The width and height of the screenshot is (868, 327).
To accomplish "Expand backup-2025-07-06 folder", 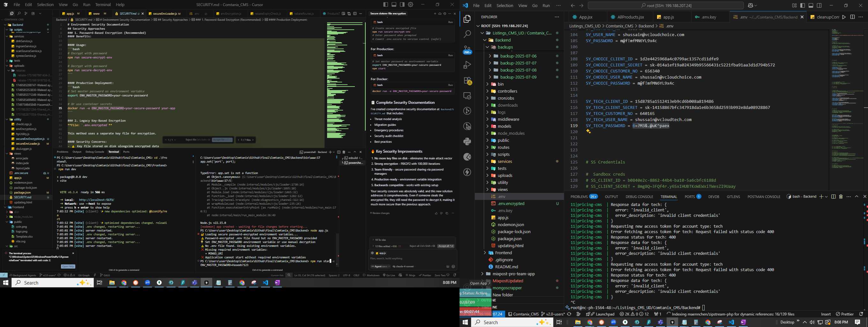I will [x=490, y=56].
